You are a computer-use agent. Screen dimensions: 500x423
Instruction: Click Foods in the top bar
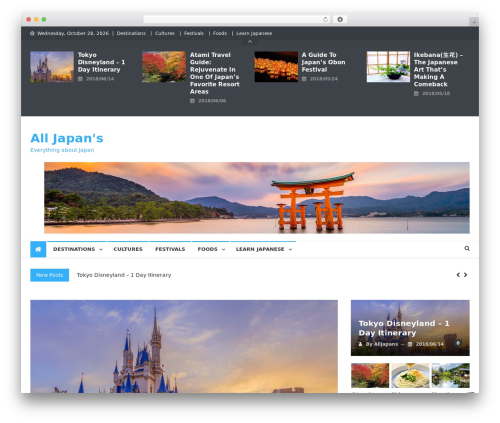click(220, 33)
